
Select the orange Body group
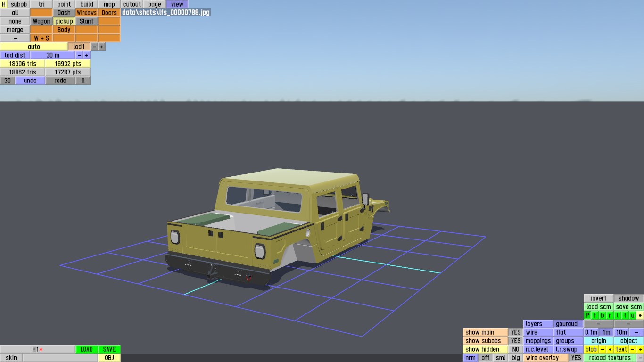[64, 30]
